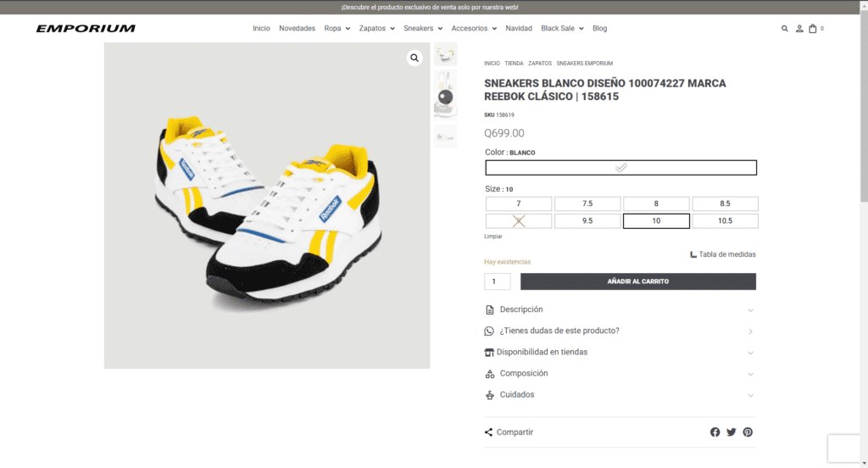Click INICIO breadcrumb
The height and width of the screenshot is (468, 868).
492,64
